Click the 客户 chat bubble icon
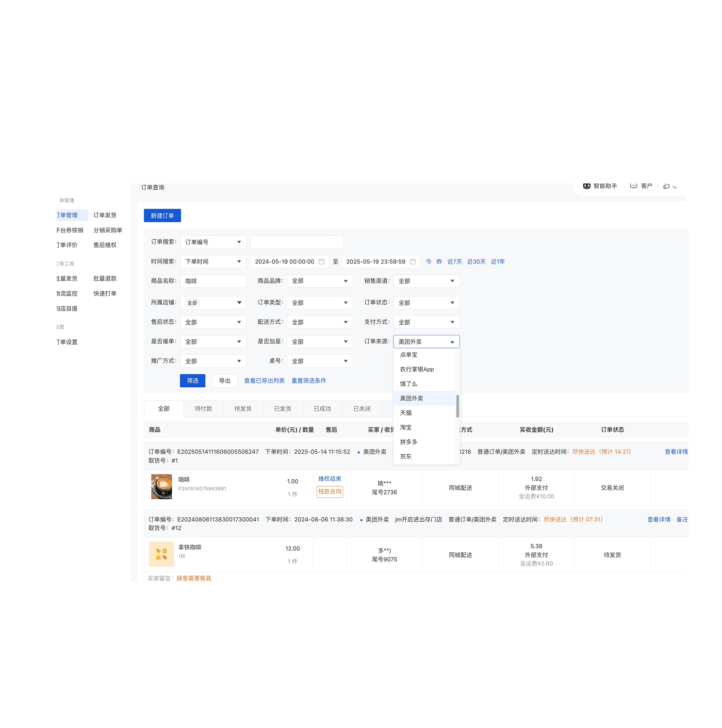This screenshot has width=722, height=728. click(633, 186)
